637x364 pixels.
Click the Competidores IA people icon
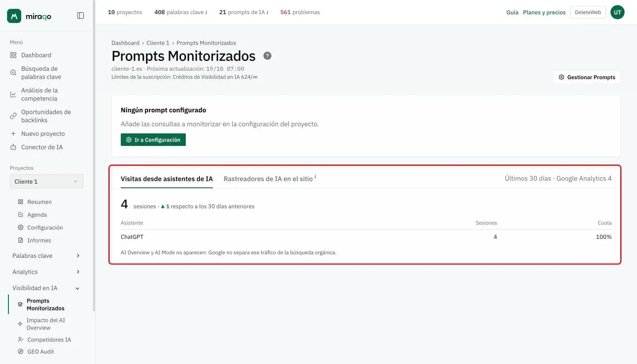point(20,340)
